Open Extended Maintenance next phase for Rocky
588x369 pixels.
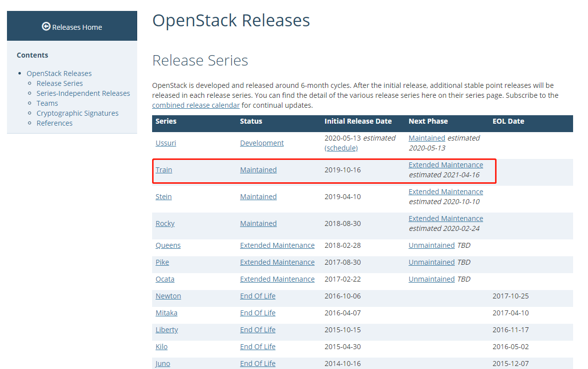click(446, 219)
